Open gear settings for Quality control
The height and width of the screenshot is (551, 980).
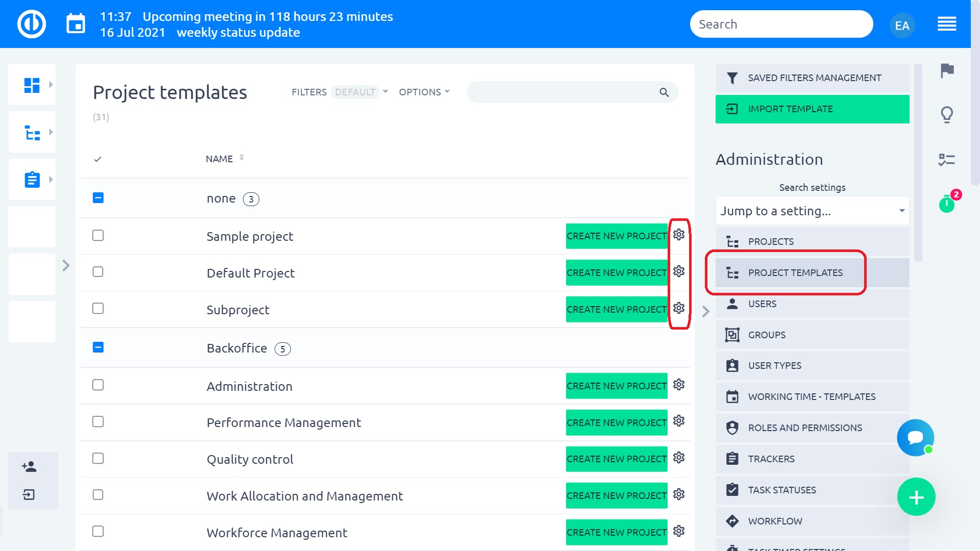point(679,458)
